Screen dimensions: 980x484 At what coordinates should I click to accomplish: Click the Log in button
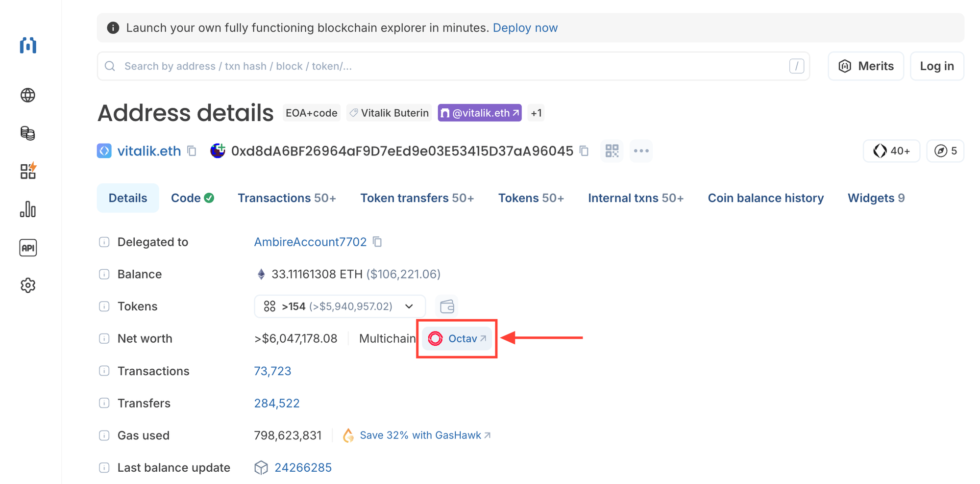pos(936,66)
